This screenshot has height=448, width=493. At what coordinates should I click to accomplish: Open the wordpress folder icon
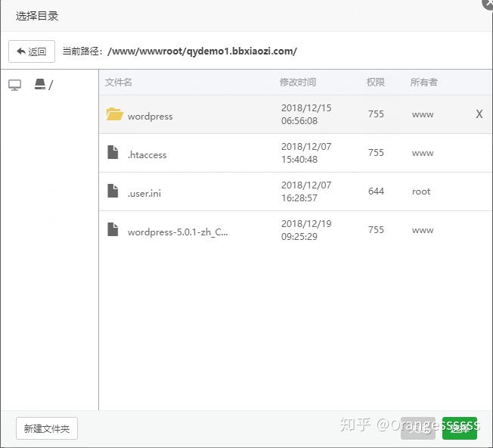click(114, 114)
